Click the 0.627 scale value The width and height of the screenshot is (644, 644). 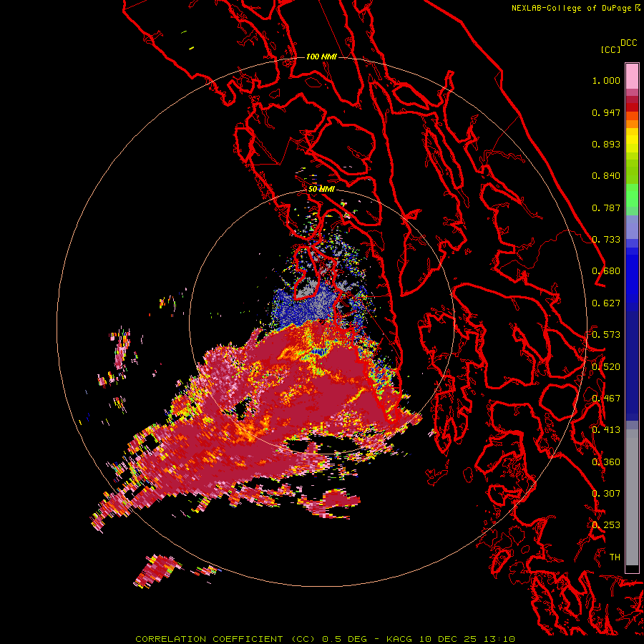click(x=606, y=303)
